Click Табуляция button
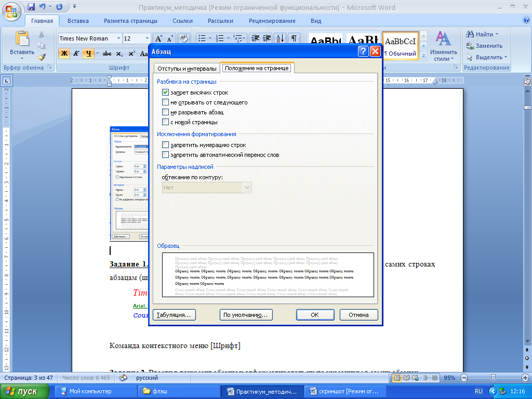 click(174, 315)
